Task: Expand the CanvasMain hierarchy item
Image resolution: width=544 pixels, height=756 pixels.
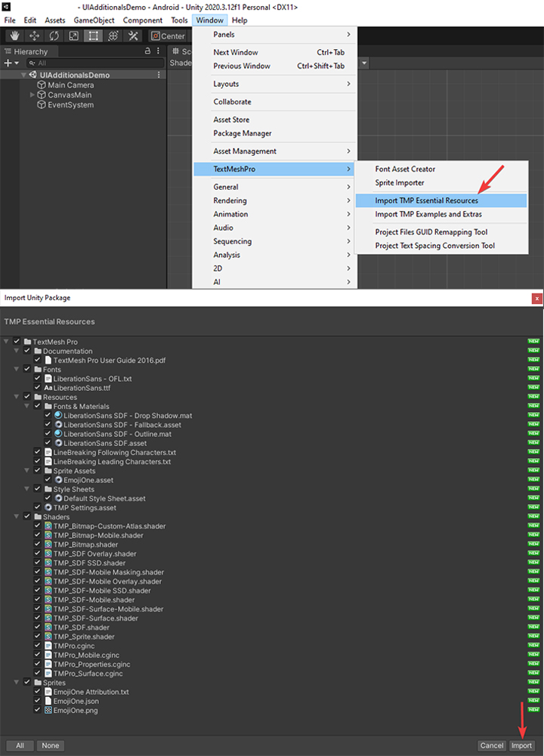Action: (32, 95)
